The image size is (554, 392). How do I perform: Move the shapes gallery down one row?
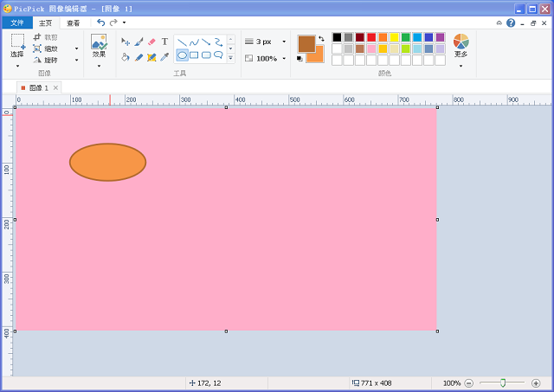(230, 48)
